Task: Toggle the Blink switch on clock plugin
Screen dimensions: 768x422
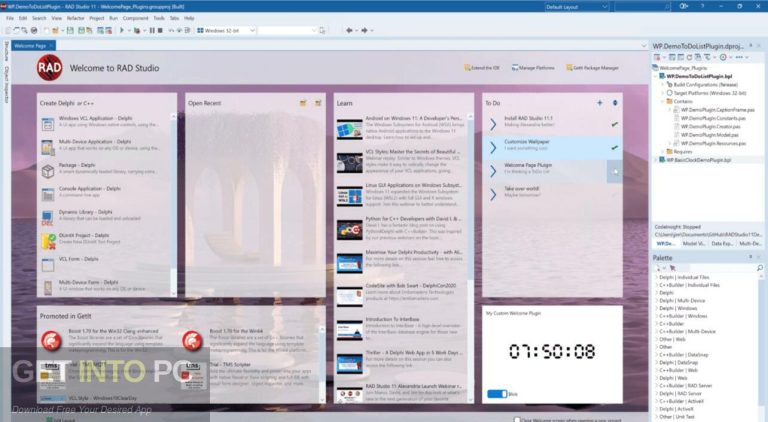Action: (x=497, y=394)
